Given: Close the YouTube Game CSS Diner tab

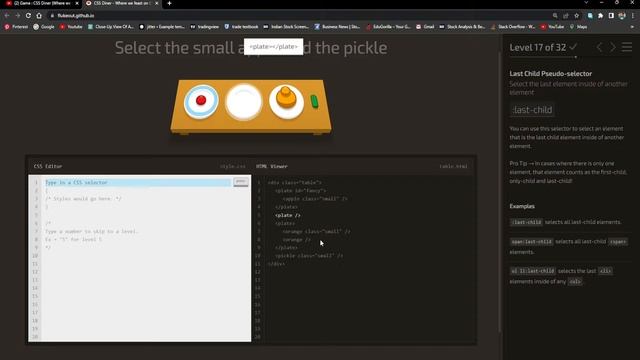Looking at the screenshot, I should coord(77,3).
